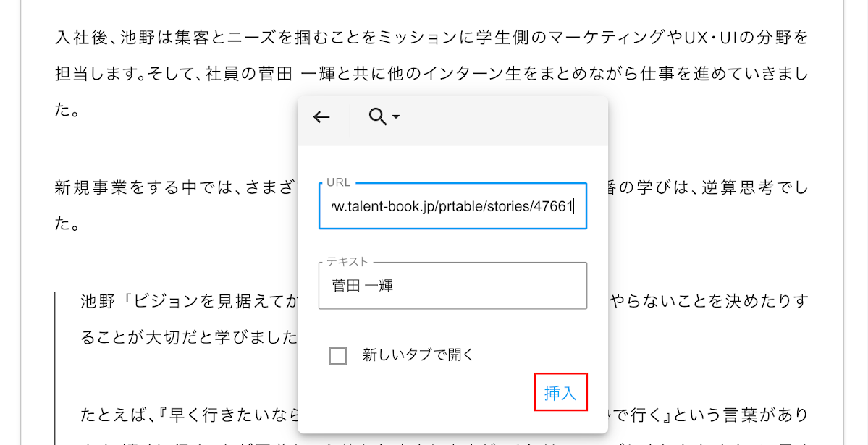Viewport: 868px width, 445px height.
Task: Click the line starting たとえば、『早く行きたいなら
Action: (188, 415)
